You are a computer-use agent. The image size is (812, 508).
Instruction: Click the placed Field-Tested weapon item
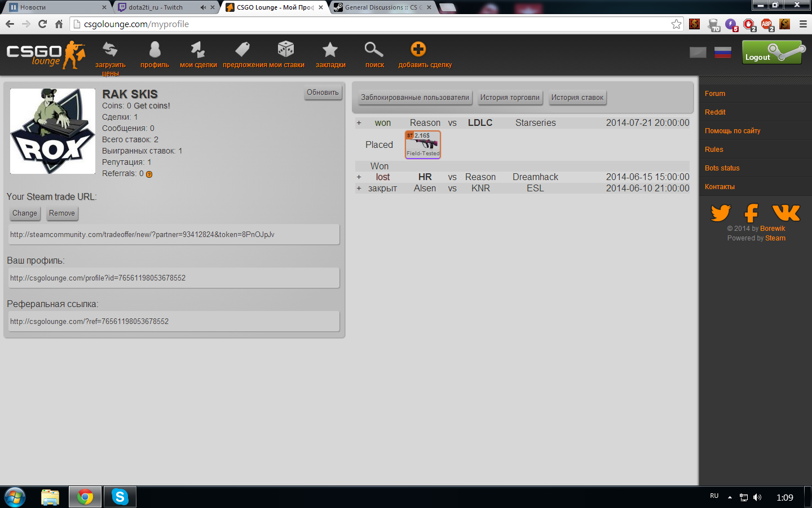click(423, 144)
